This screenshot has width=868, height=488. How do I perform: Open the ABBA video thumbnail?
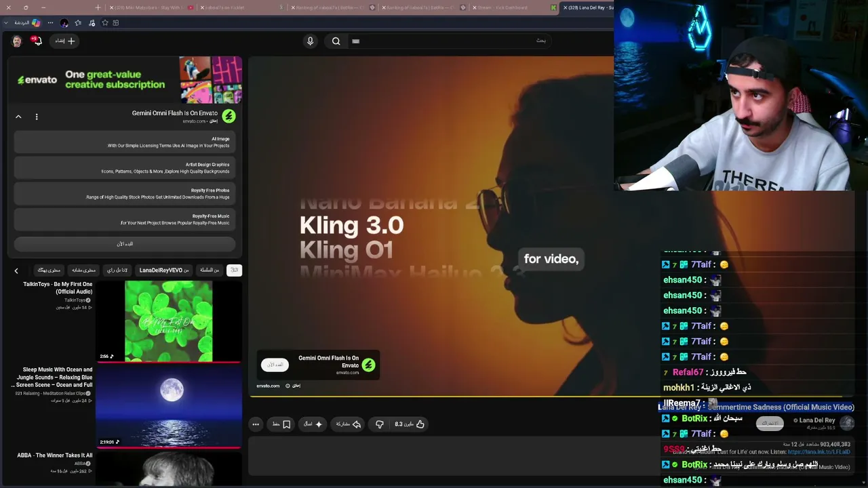pyautogui.click(x=169, y=468)
